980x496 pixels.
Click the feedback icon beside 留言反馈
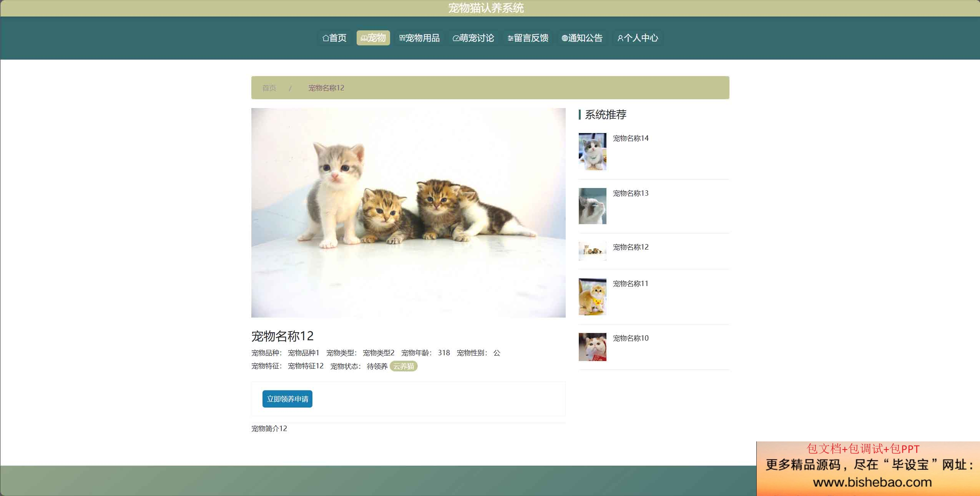coord(510,38)
